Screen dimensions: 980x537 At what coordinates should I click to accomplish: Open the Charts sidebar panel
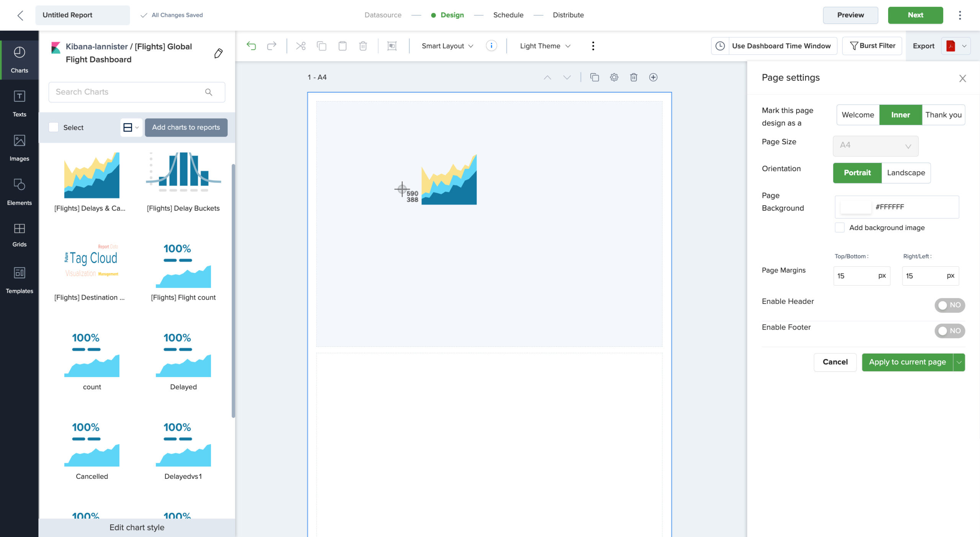pyautogui.click(x=19, y=60)
